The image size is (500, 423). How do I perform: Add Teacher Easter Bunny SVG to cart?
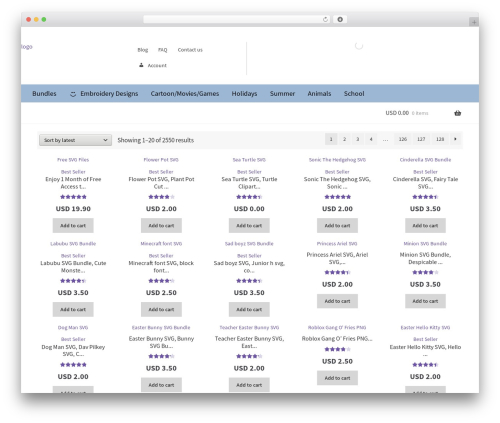click(x=249, y=385)
